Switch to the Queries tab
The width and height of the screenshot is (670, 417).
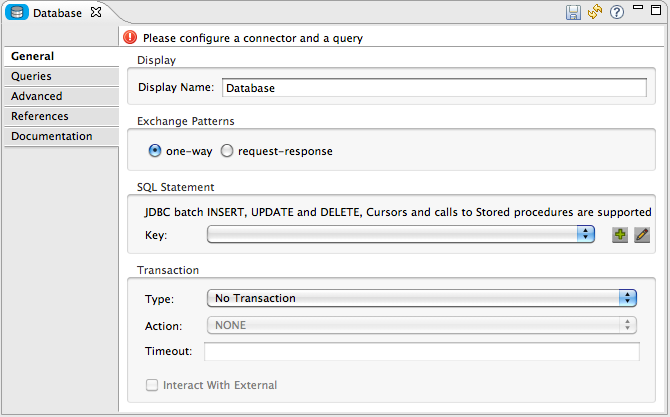[32, 76]
